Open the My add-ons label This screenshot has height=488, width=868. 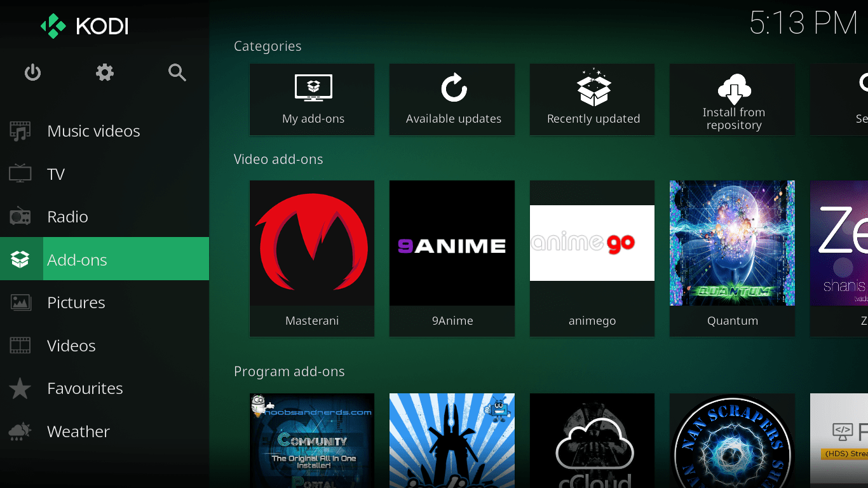coord(313,119)
